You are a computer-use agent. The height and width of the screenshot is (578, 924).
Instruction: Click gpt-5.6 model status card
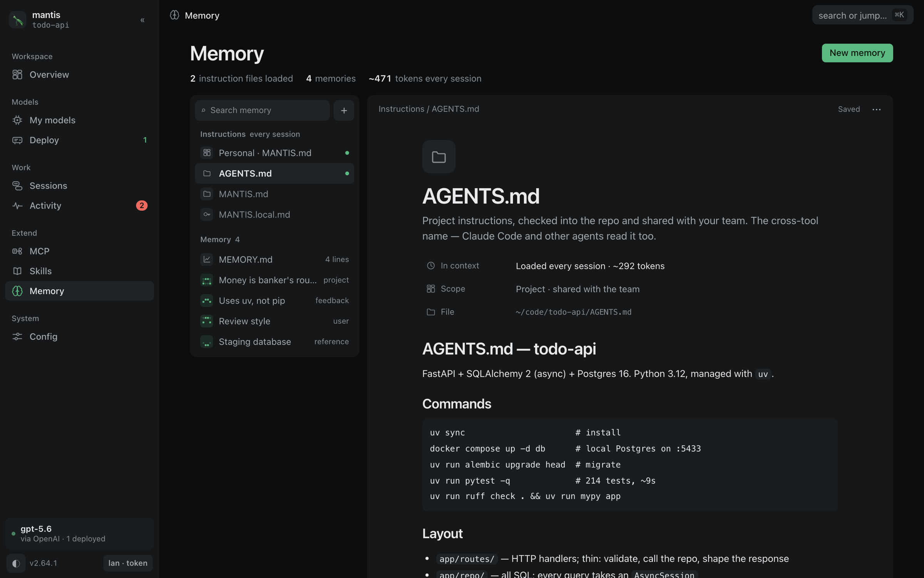tap(80, 534)
